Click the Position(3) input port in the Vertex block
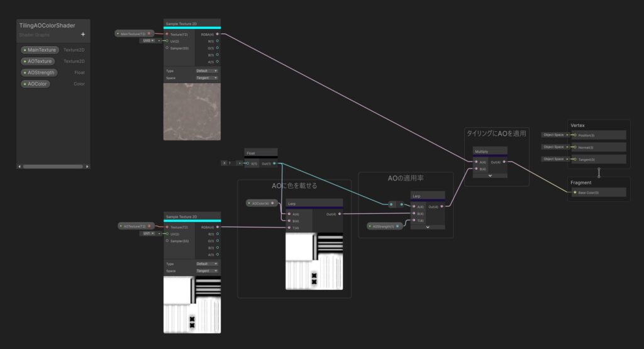 click(574, 135)
